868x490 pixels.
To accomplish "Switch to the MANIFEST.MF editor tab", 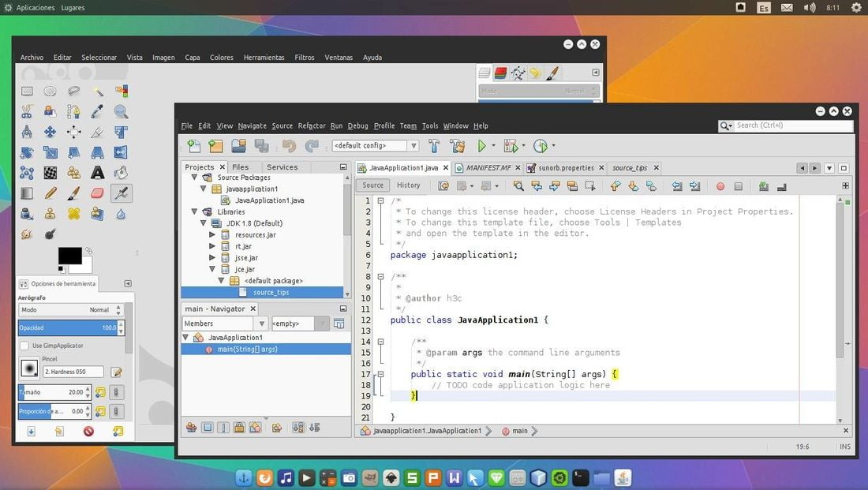I will (488, 167).
